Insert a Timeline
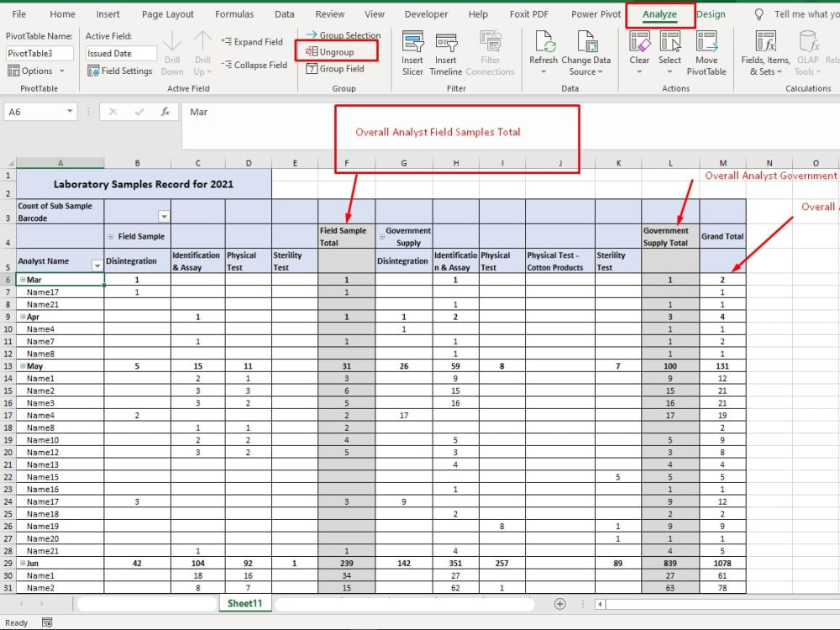840x630 pixels. (x=445, y=52)
